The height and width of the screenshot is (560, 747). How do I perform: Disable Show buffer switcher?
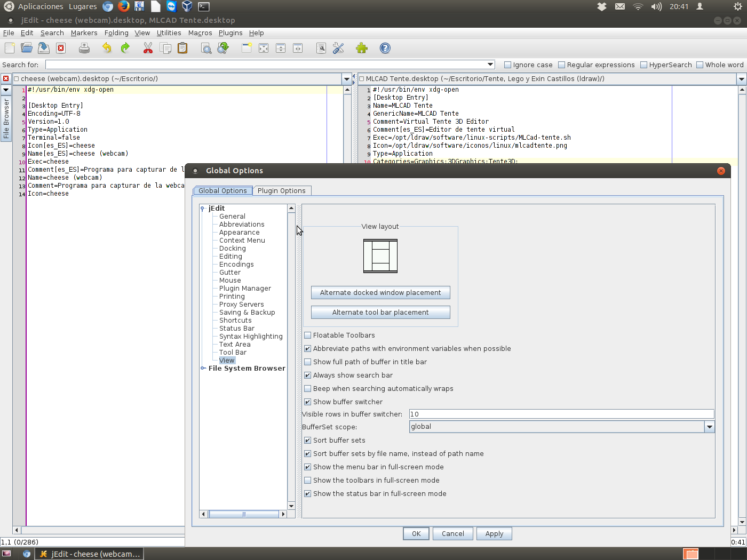(x=308, y=402)
